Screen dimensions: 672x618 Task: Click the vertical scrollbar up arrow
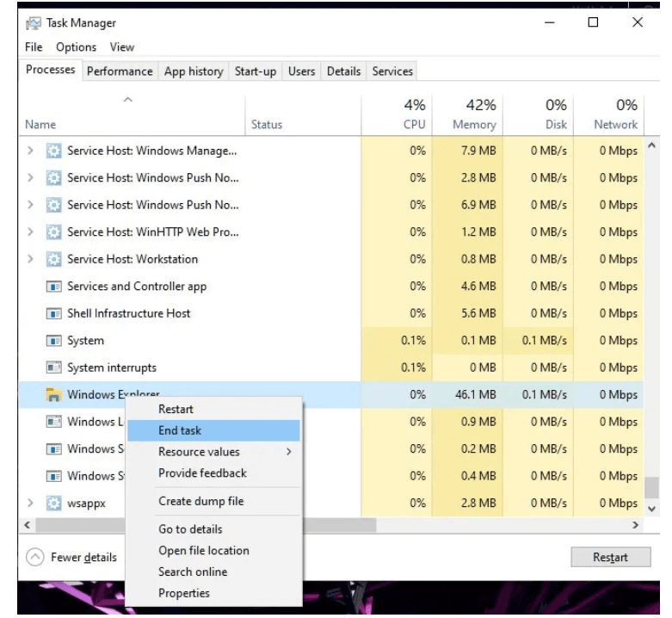(651, 145)
